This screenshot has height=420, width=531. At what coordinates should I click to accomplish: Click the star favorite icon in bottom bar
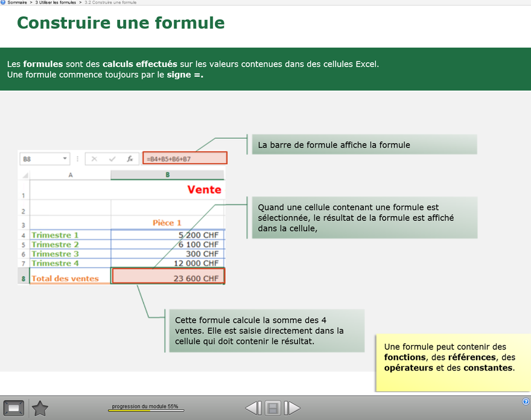(40, 409)
